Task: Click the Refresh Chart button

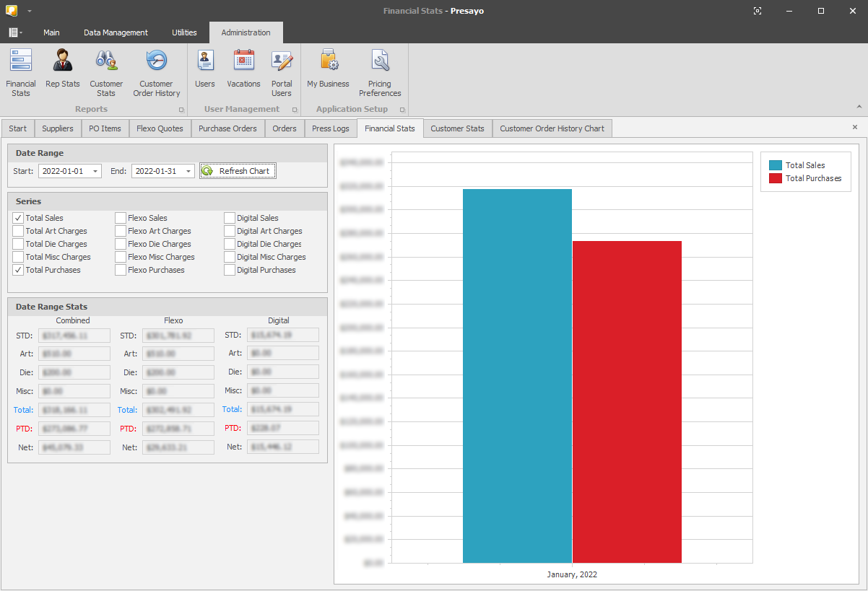Action: 238,171
